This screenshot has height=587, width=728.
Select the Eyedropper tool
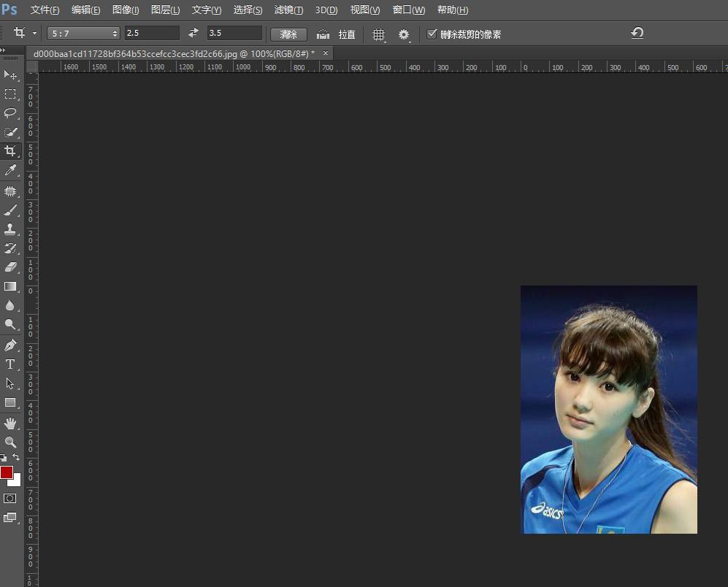[10, 170]
